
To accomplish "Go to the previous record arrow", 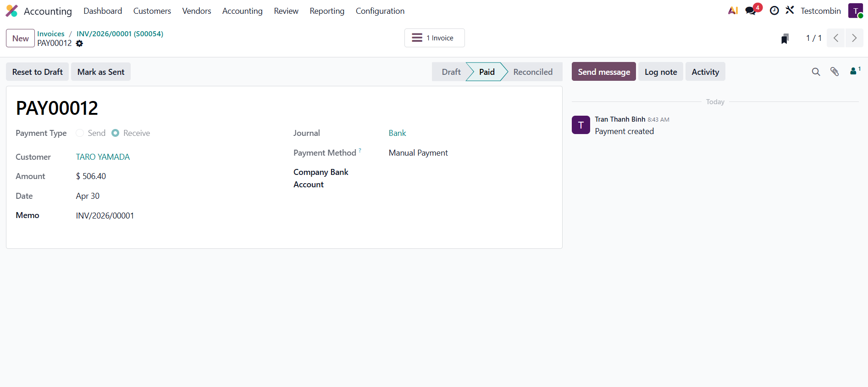I will click(x=836, y=38).
